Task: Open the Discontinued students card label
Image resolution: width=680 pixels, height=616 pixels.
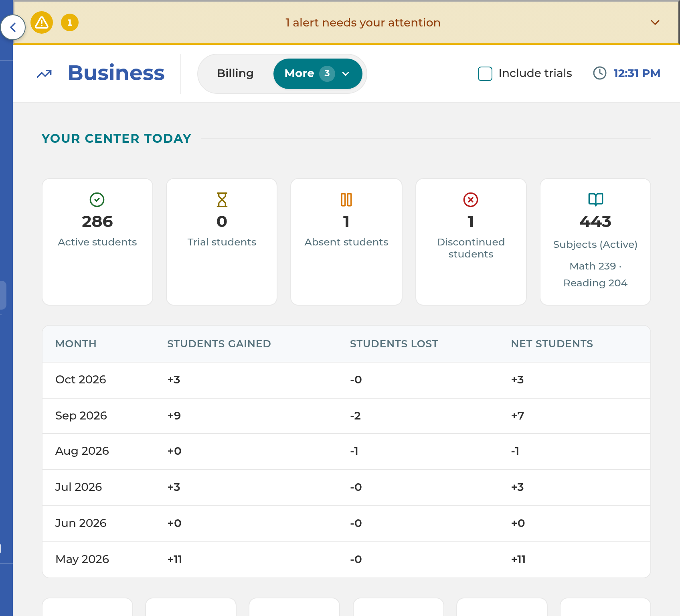Action: [471, 248]
